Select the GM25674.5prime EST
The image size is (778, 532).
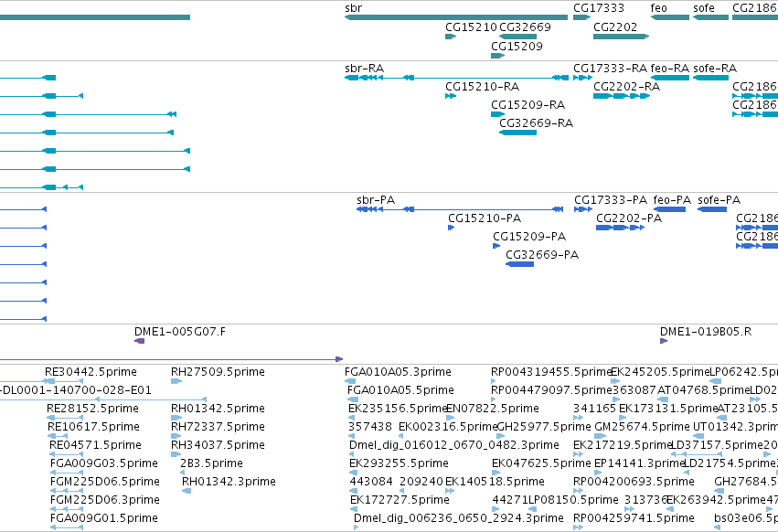(x=600, y=436)
